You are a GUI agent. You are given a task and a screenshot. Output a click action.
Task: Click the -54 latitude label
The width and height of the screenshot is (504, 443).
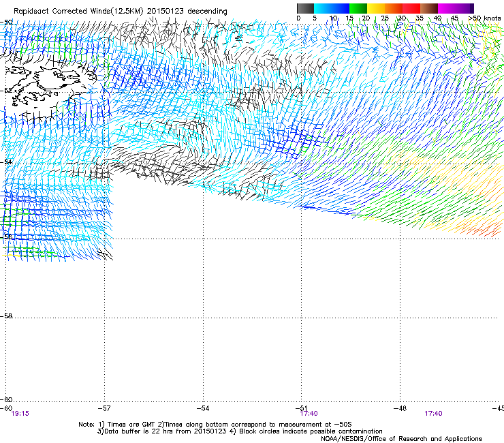point(6,162)
